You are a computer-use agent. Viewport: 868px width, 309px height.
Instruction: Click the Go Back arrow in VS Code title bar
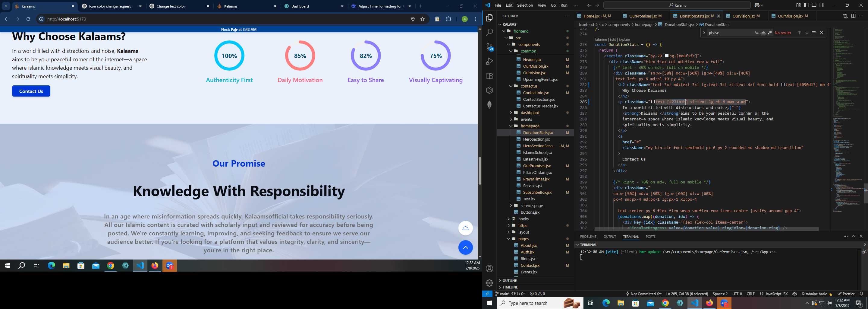pyautogui.click(x=589, y=5)
